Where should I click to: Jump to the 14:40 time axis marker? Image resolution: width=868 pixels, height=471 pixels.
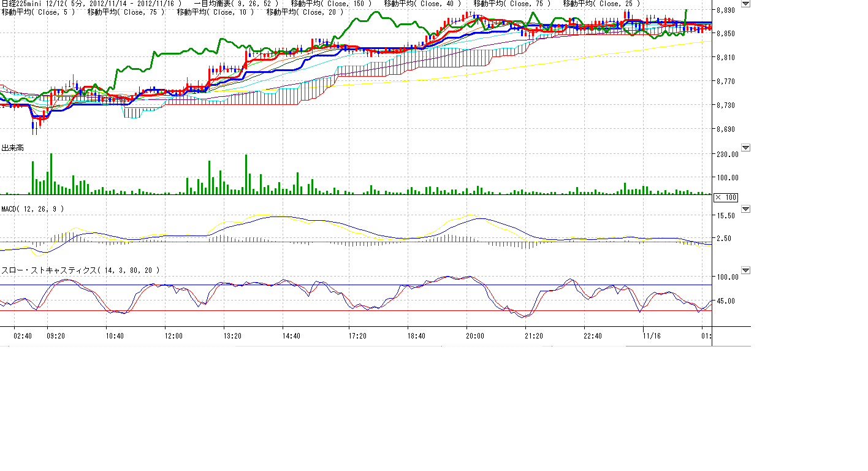tap(291, 336)
